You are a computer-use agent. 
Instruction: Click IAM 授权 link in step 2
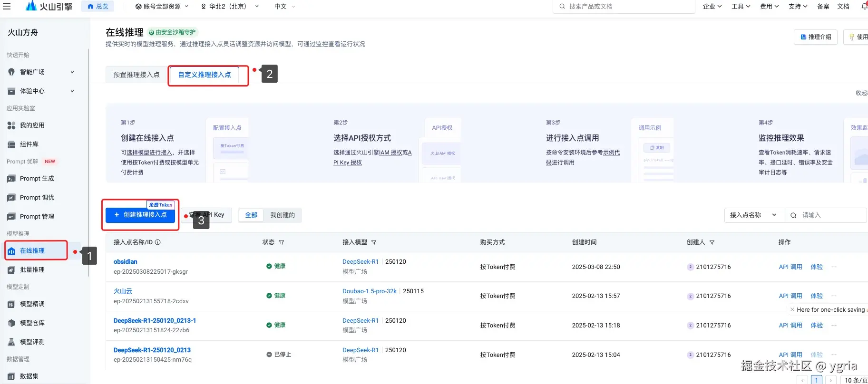(x=390, y=153)
